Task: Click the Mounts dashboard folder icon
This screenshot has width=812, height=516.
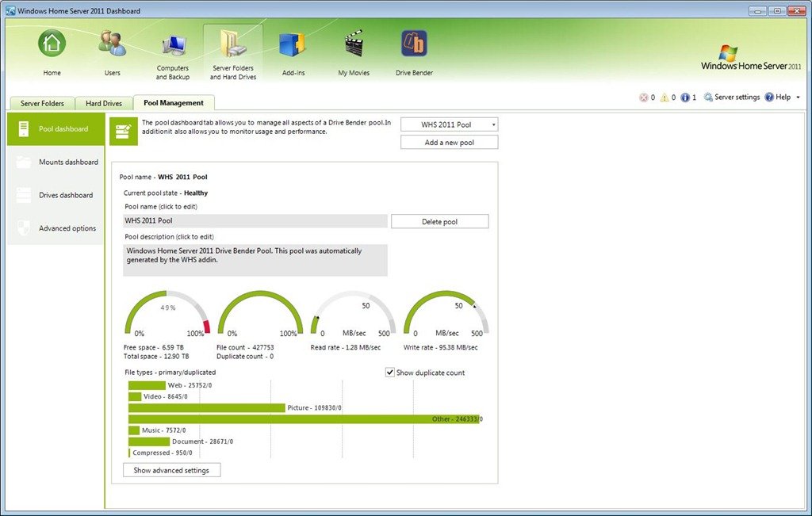Action: click(x=23, y=162)
